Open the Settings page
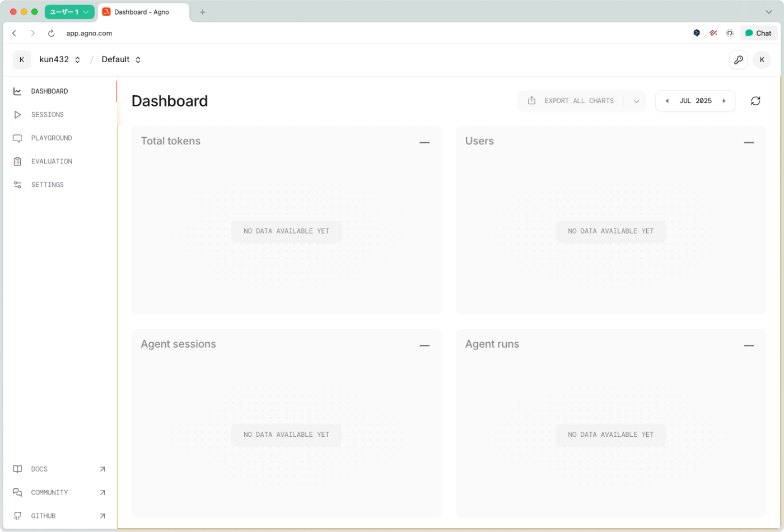Screen dimensions: 784x532 tap(59, 185)
